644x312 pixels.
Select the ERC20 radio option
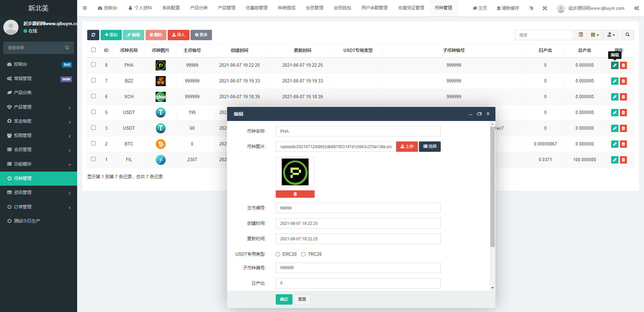[278, 254]
